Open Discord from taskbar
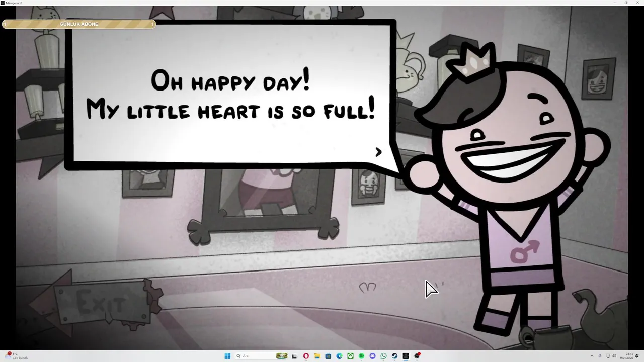The height and width of the screenshot is (362, 644). pyautogui.click(x=372, y=356)
